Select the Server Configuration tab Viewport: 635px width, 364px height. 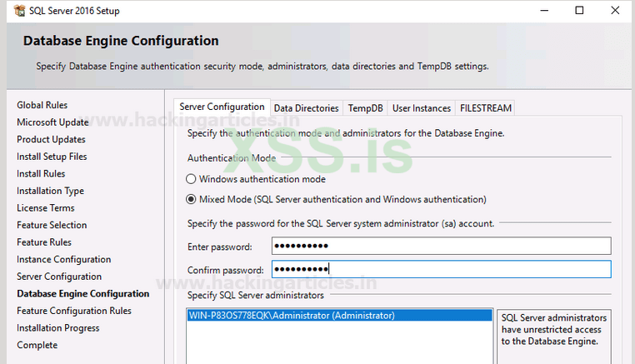(222, 107)
